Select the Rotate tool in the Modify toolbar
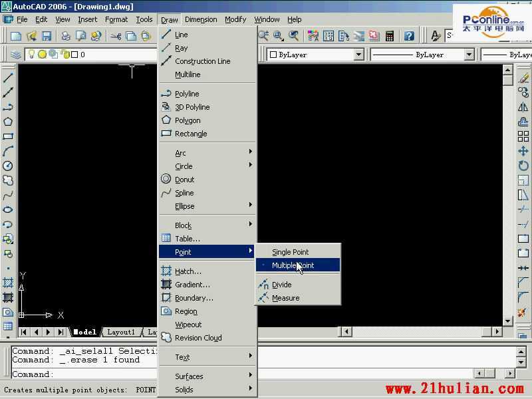 tap(523, 166)
